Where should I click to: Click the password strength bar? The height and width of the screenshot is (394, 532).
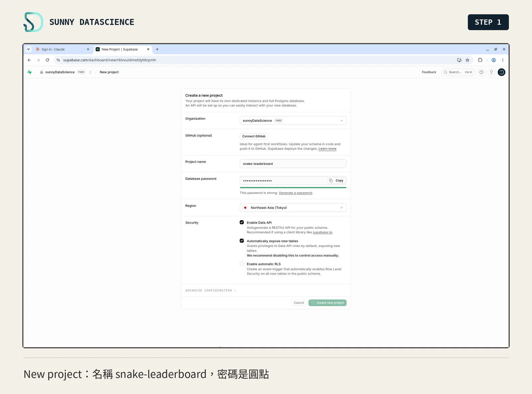click(x=293, y=188)
